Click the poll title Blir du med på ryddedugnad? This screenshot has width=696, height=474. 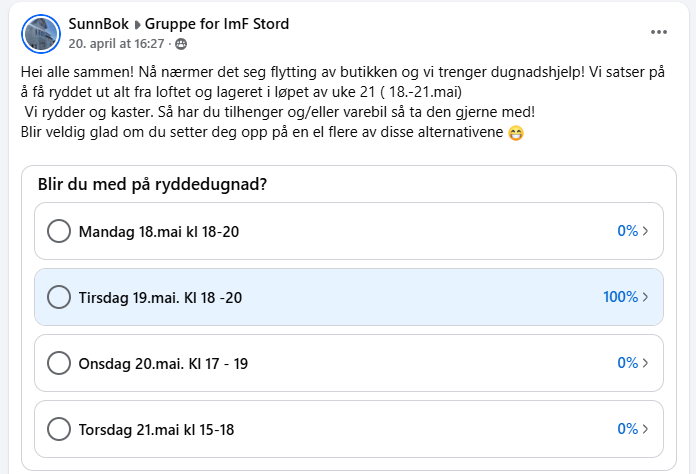click(158, 184)
